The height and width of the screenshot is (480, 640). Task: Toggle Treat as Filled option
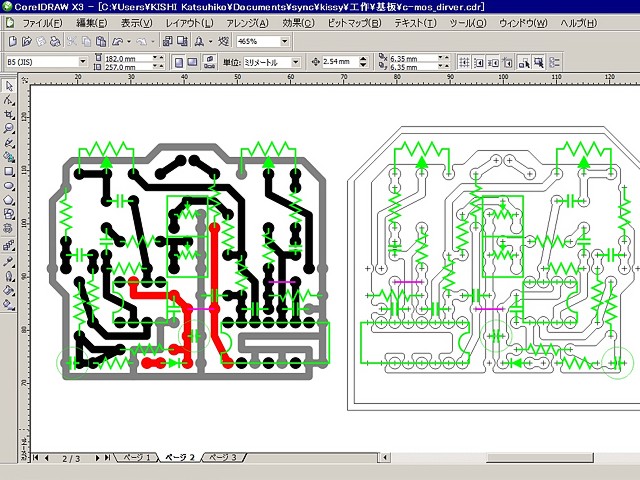click(x=539, y=62)
